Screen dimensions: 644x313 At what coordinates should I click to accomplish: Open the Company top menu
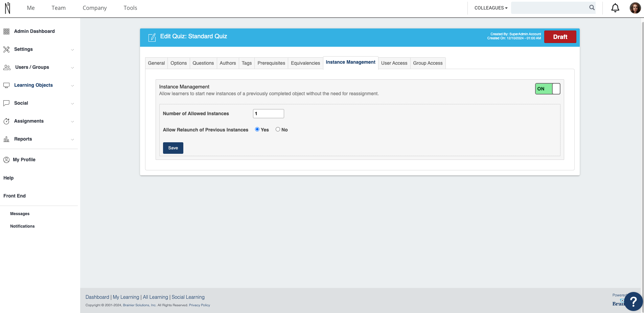(x=95, y=8)
